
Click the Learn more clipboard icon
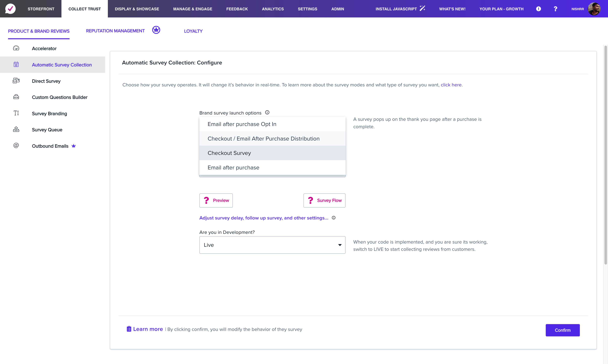pyautogui.click(x=129, y=329)
